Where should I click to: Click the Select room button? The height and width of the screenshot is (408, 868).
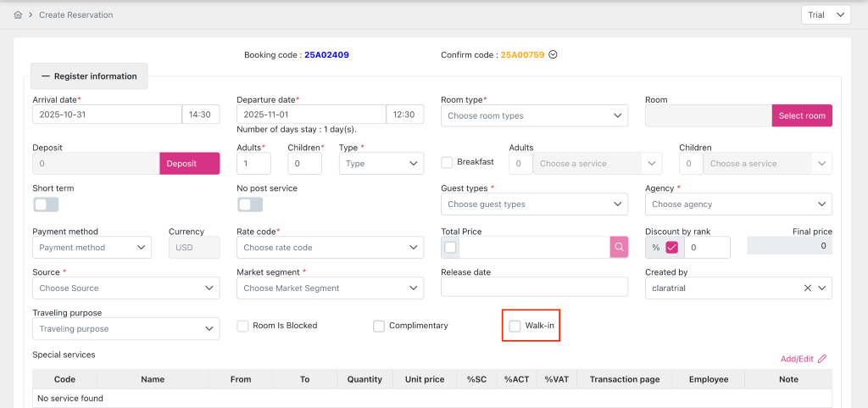(x=801, y=116)
